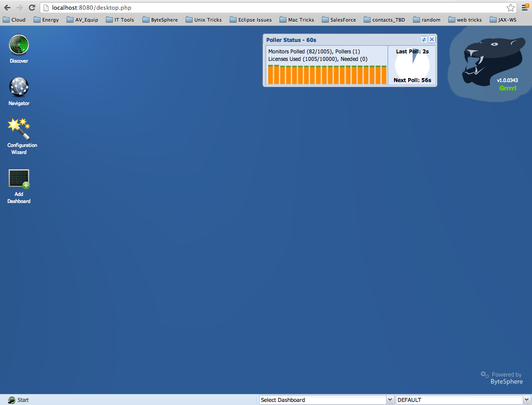Close the Poller Status widget
This screenshot has height=405, width=532.
(x=432, y=40)
